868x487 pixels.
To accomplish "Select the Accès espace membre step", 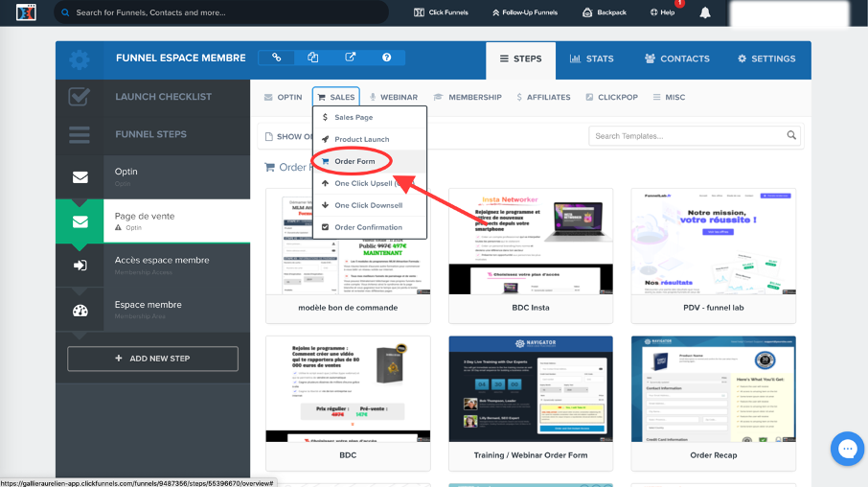I will [152, 266].
